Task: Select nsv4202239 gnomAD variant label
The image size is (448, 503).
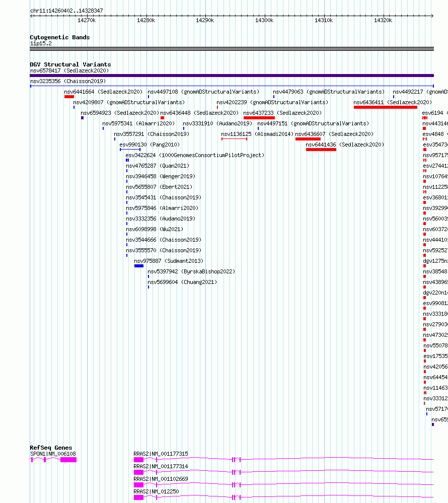Action: tap(273, 102)
